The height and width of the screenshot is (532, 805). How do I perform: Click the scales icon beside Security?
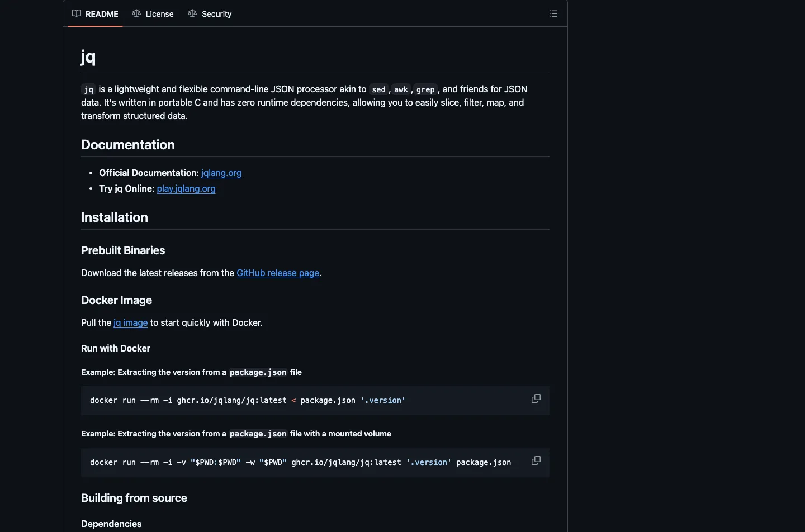click(x=192, y=13)
